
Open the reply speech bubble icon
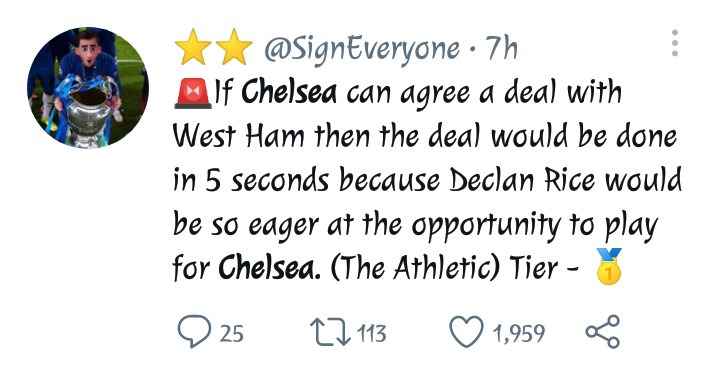pos(194,331)
